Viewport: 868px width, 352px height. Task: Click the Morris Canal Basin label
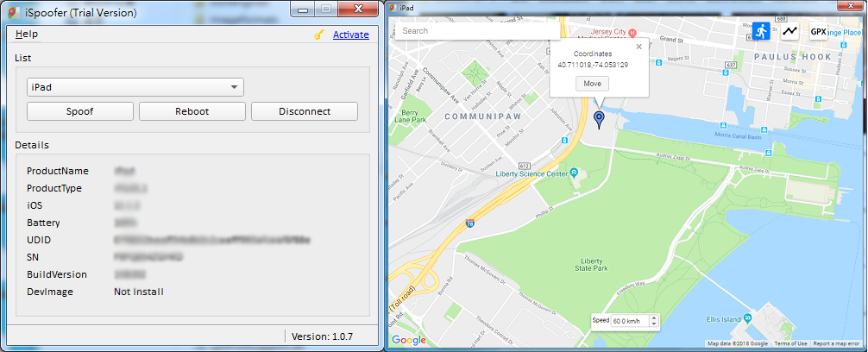pyautogui.click(x=739, y=135)
